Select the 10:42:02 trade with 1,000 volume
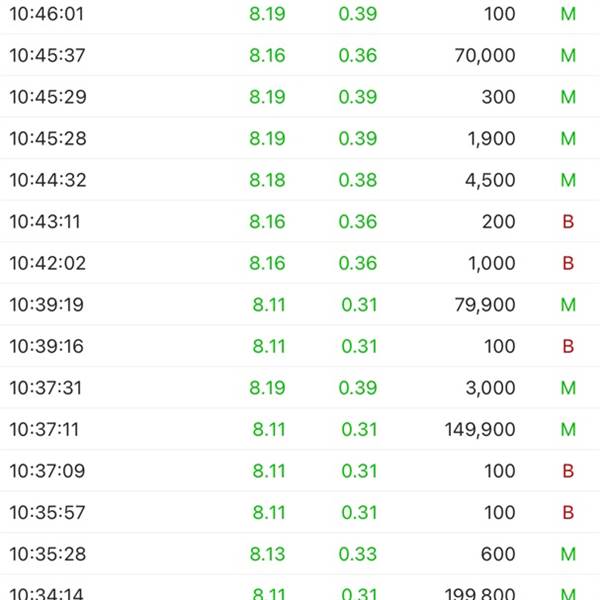This screenshot has height=600, width=600. click(300, 263)
